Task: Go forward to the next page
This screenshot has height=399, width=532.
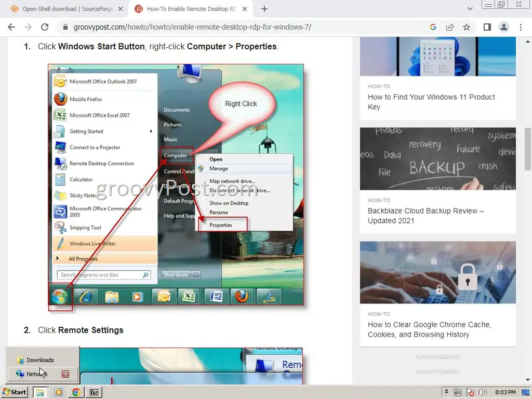Action: click(x=28, y=27)
